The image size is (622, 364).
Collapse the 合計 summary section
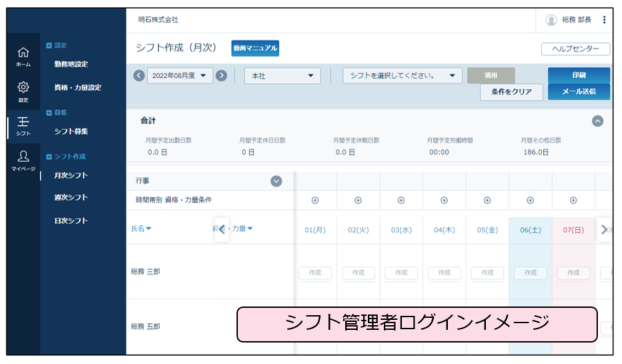[598, 121]
